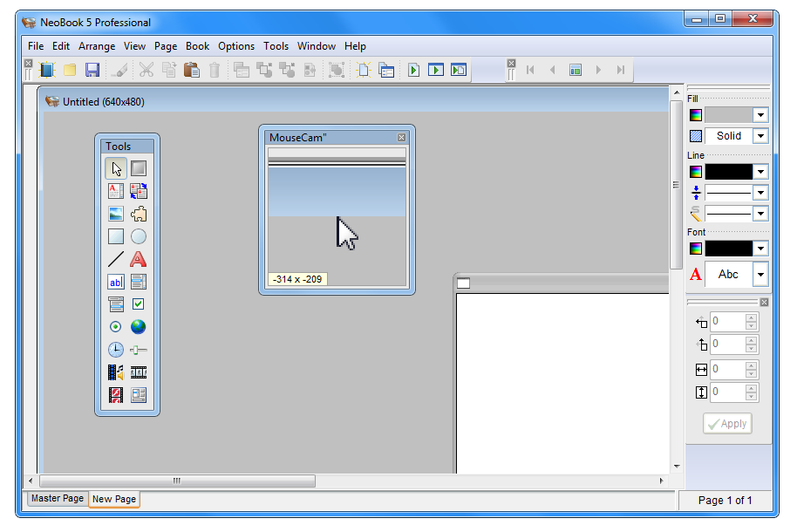This screenshot has height=532, width=797.
Task: Close the position and size panel
Action: tap(764, 302)
